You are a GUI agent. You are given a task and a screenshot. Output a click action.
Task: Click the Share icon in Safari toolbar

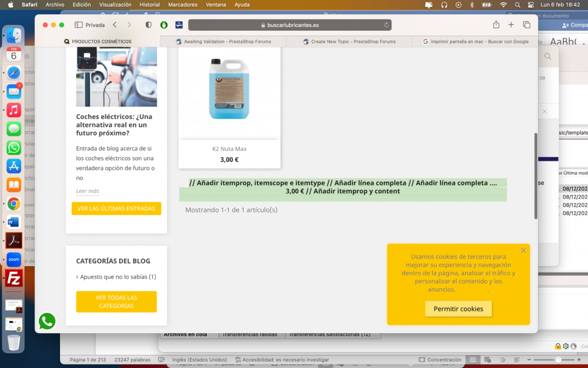tap(496, 25)
